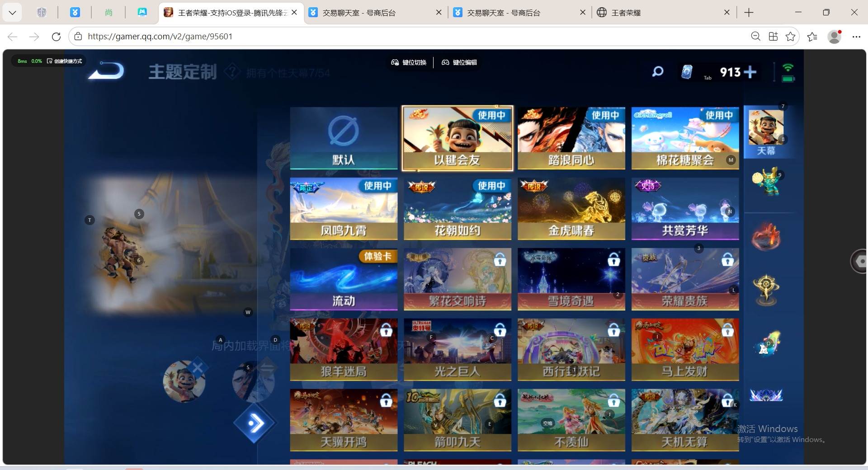The height and width of the screenshot is (470, 868).
Task: Click the blue diamond next arrow button
Action: [x=255, y=423]
